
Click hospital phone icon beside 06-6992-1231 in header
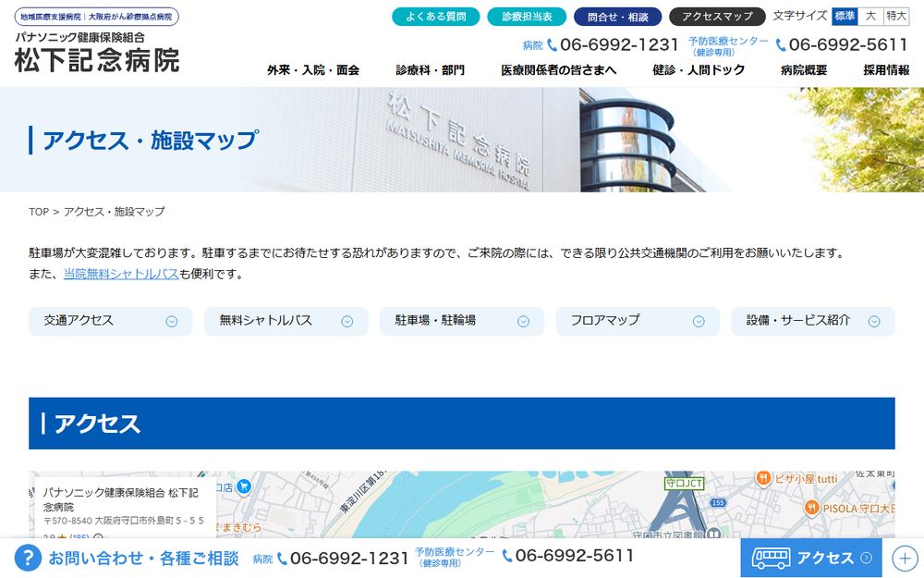click(552, 44)
